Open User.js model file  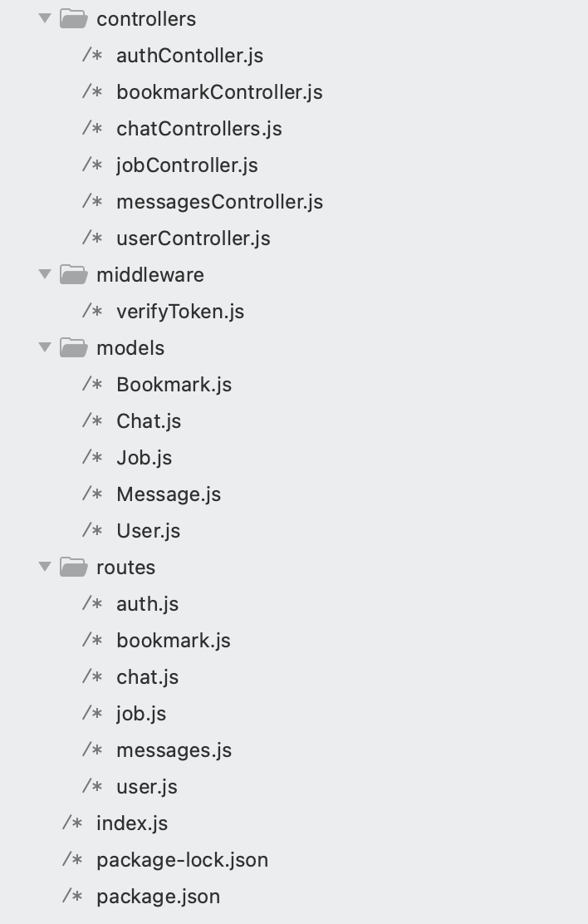[x=149, y=530]
